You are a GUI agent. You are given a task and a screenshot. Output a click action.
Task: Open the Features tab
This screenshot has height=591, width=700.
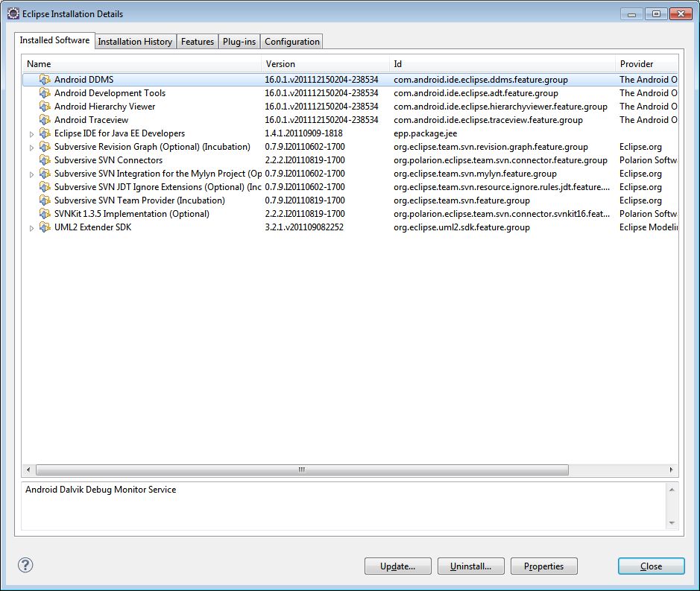pyautogui.click(x=198, y=42)
